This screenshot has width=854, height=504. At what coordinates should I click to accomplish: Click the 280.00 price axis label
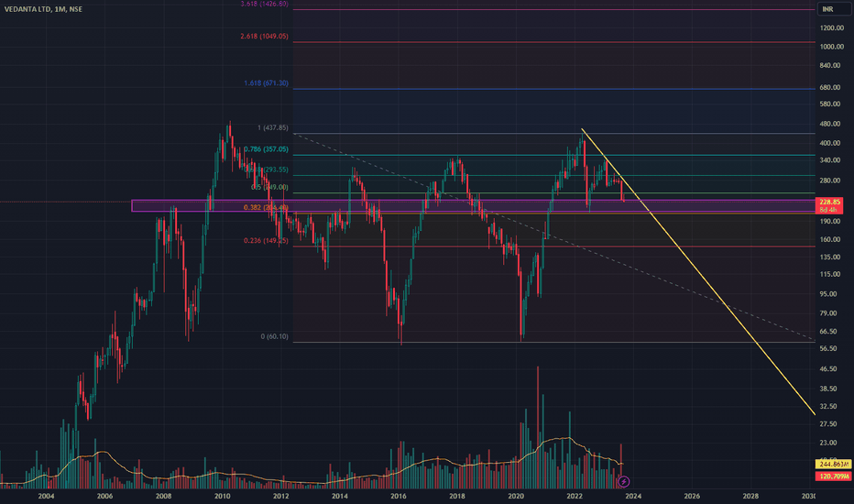[830, 181]
